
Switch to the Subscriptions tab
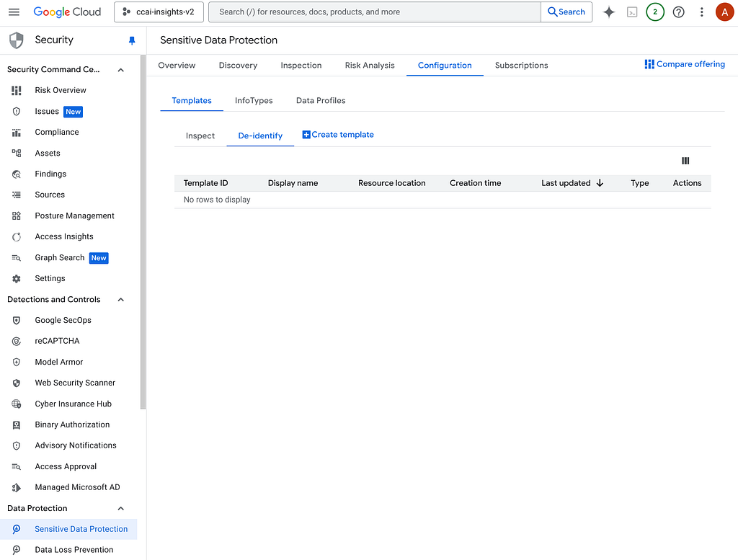coord(522,66)
